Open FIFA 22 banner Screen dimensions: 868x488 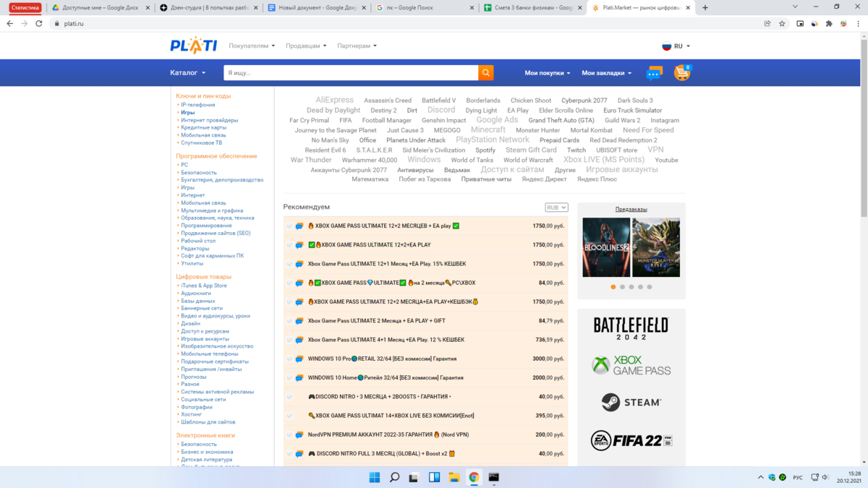(x=631, y=440)
